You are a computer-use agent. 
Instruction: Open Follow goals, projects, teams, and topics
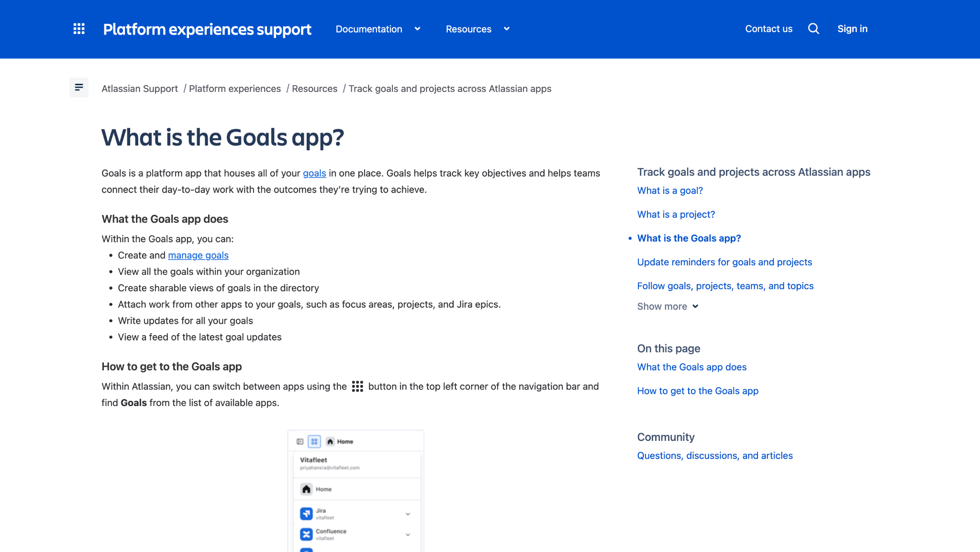[x=725, y=286]
